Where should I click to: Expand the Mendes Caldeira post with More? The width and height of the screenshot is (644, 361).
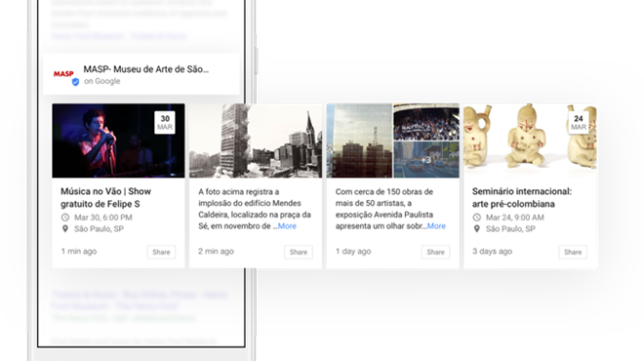point(287,226)
